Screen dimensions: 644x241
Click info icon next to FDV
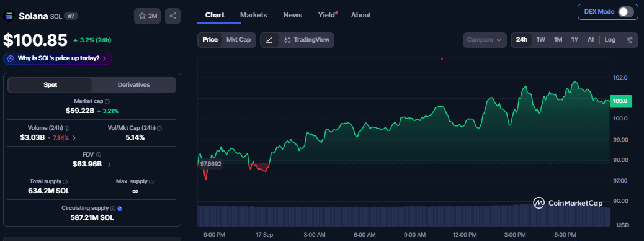tap(99, 155)
